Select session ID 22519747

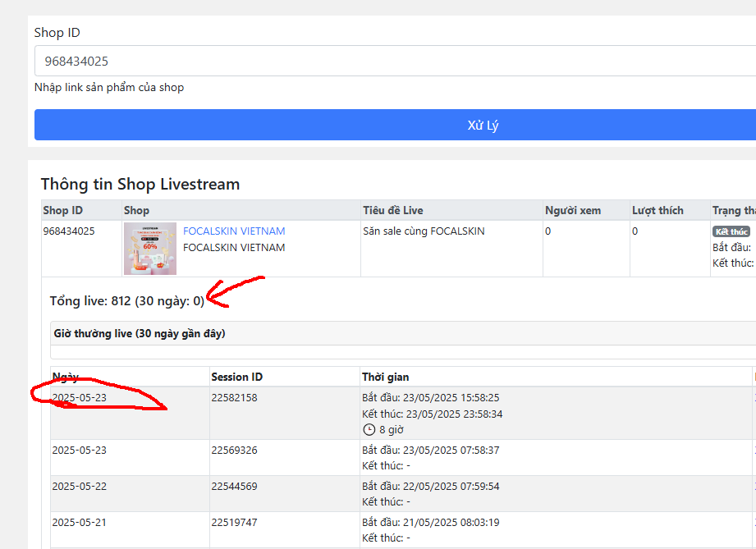pos(234,523)
